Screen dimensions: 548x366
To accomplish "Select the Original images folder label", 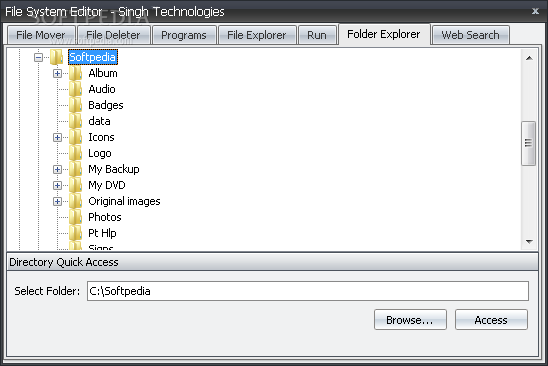I will [124, 201].
